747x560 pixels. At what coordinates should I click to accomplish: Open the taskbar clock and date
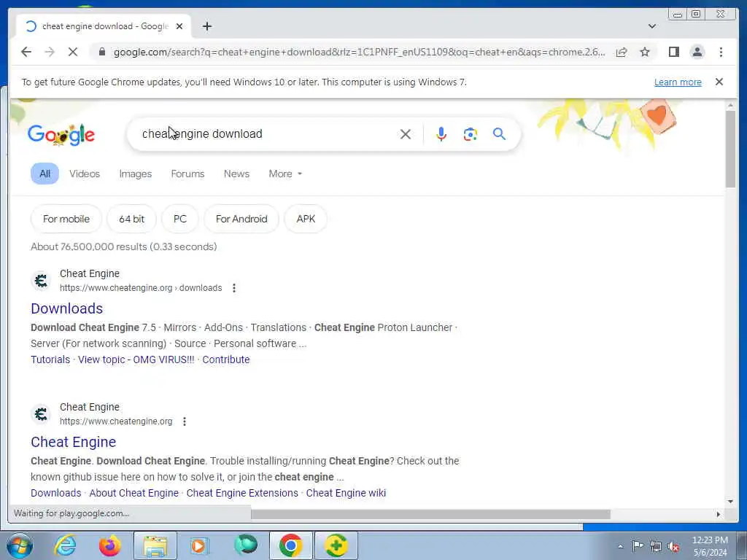pyautogui.click(x=710, y=546)
